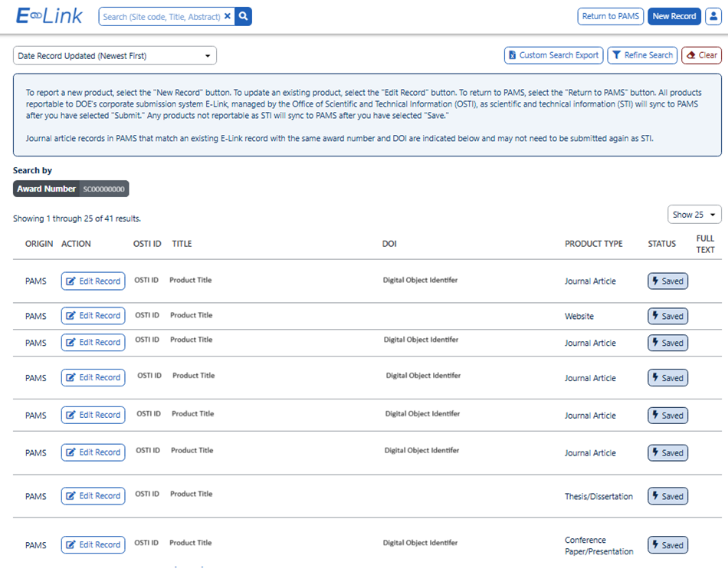
Task: Open Refine Search filter
Action: coord(642,55)
